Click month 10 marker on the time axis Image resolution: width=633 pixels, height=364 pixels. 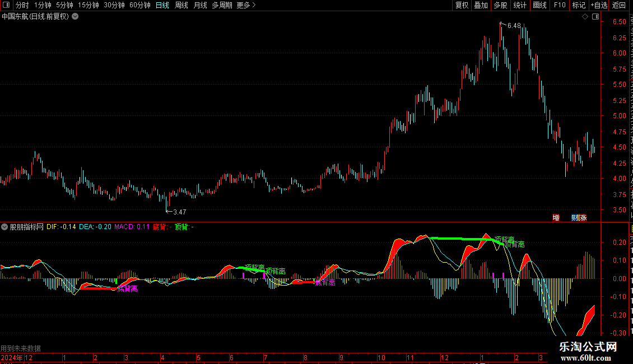[381, 357]
